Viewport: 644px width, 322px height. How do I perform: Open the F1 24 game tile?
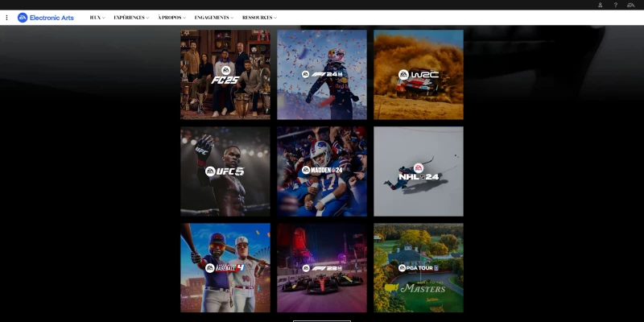322,74
